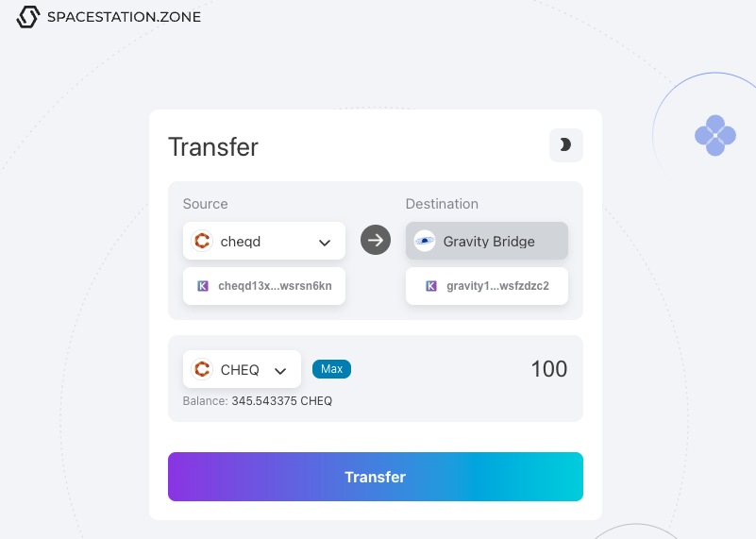Click the 345.543375 CHEQ balance text

tap(281, 401)
